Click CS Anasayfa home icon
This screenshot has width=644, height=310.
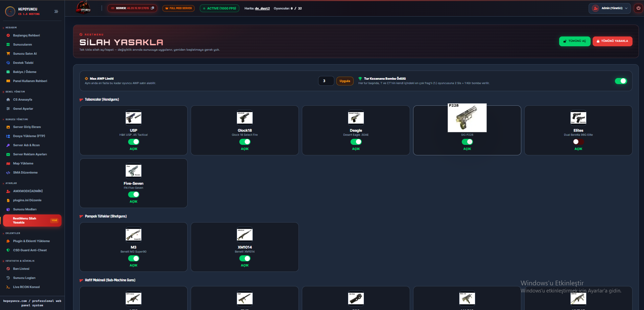coord(8,100)
